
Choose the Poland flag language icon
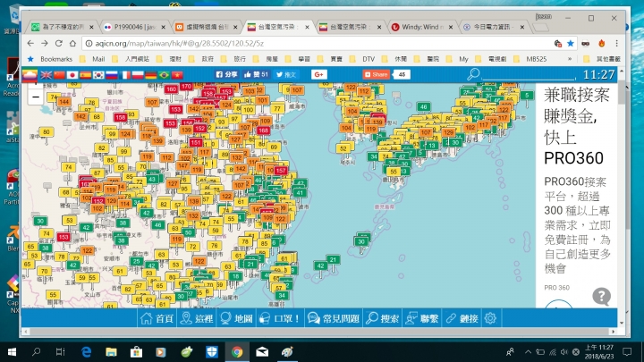(x=138, y=75)
